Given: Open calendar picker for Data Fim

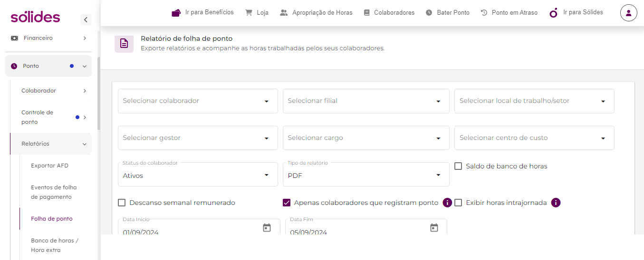Looking at the screenshot, I should pos(434,228).
